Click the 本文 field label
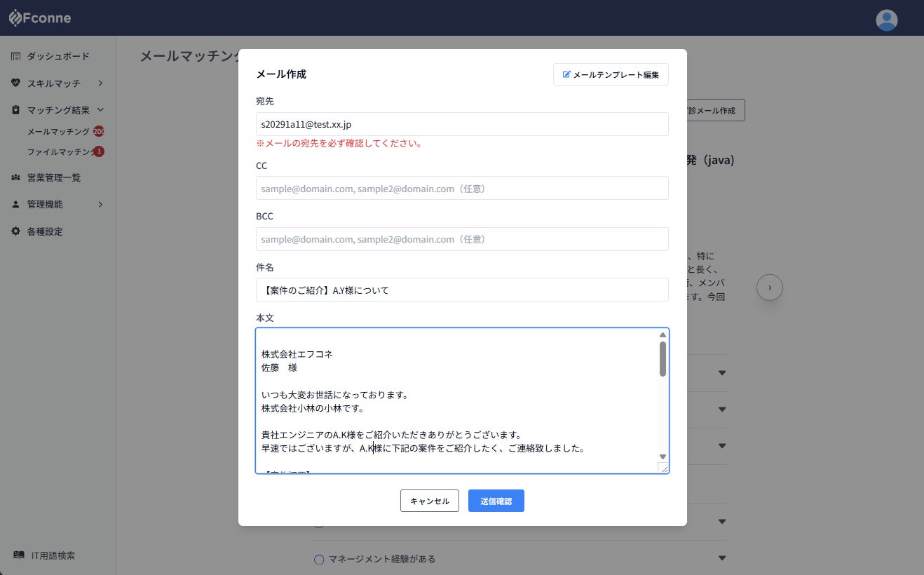This screenshot has width=924, height=575. [x=265, y=318]
